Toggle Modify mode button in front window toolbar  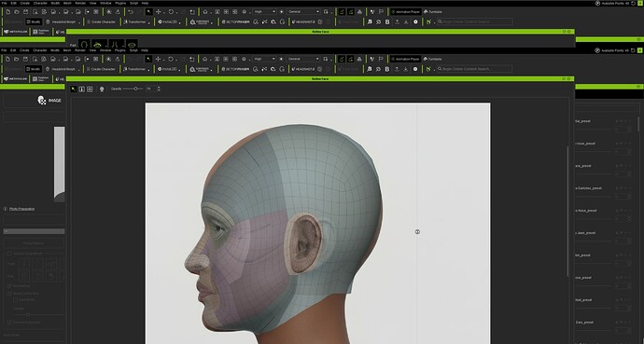point(34,69)
